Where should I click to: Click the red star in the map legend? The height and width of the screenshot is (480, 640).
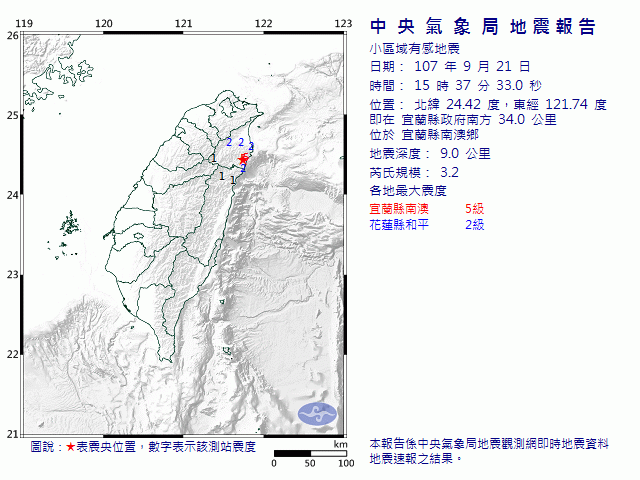71,447
